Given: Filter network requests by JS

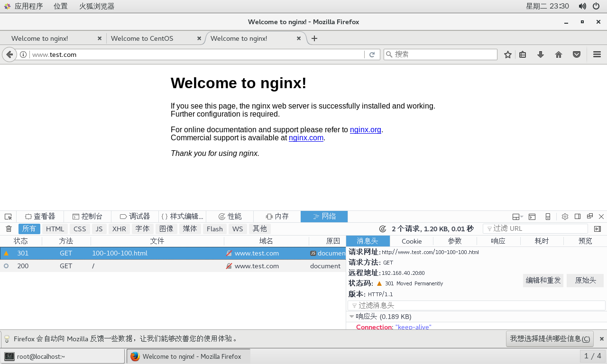Looking at the screenshot, I should (99, 229).
